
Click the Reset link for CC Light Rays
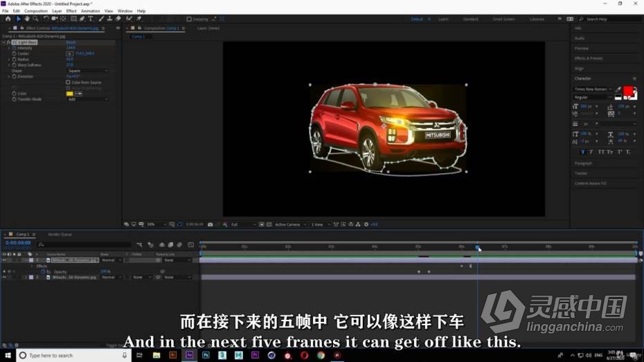(x=71, y=42)
